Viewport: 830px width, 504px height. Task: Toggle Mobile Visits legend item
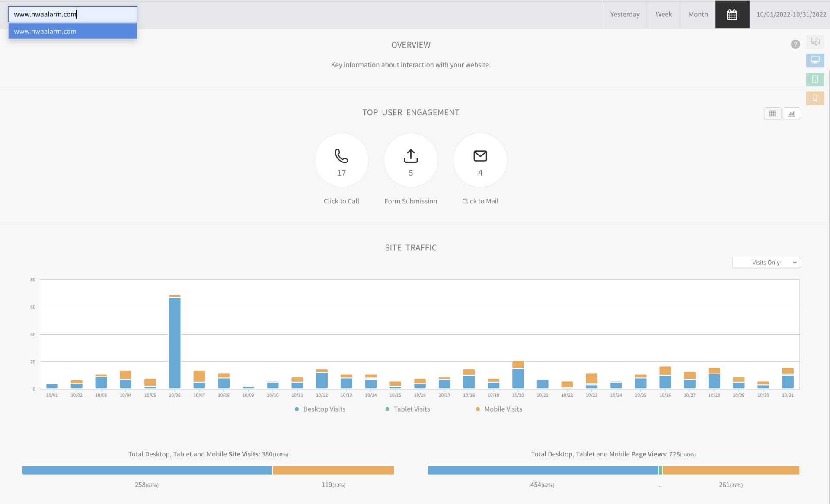(x=503, y=409)
